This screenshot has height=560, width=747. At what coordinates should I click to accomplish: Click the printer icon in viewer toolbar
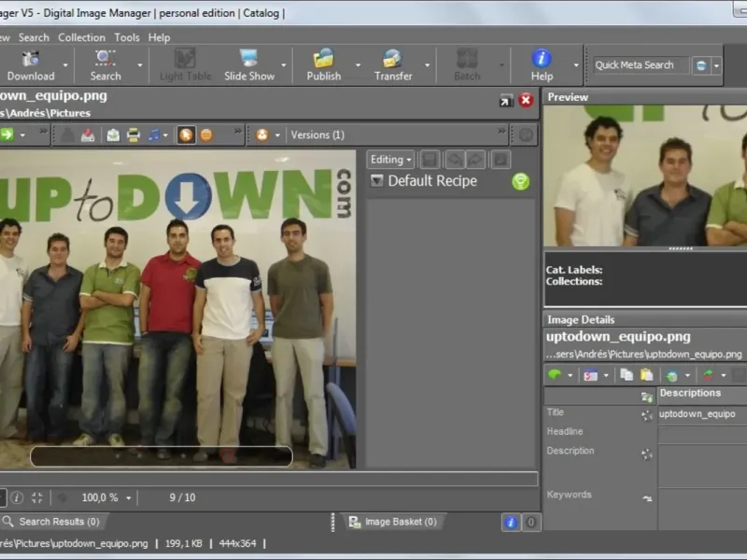pyautogui.click(x=134, y=135)
